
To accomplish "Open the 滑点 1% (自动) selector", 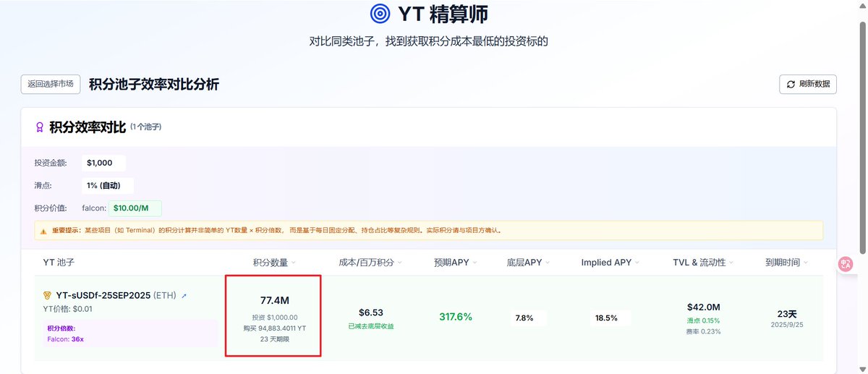I will pyautogui.click(x=109, y=185).
